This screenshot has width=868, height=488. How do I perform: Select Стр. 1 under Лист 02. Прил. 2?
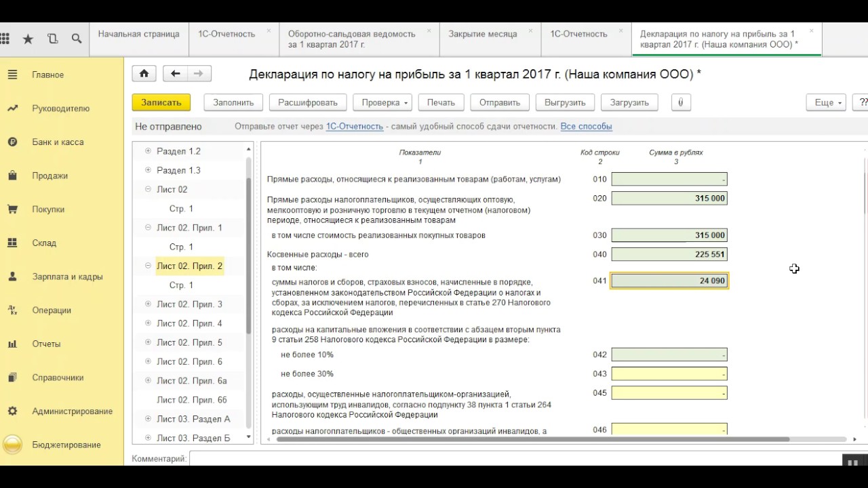[x=181, y=285]
